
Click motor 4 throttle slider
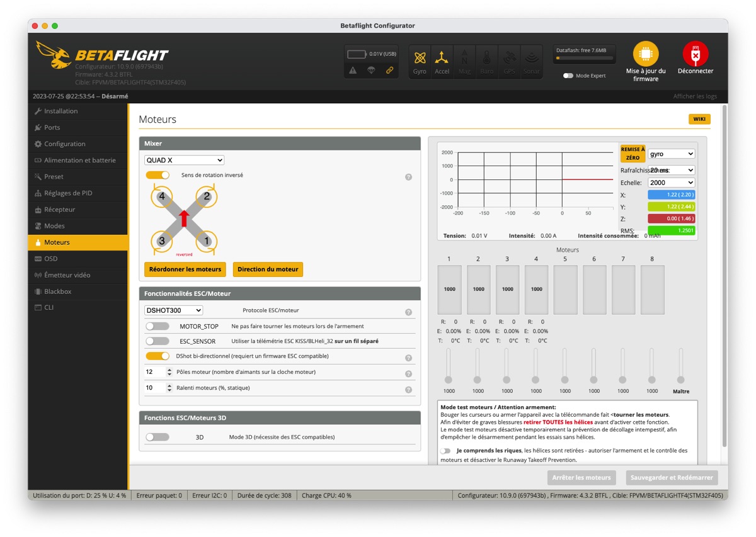coord(535,366)
